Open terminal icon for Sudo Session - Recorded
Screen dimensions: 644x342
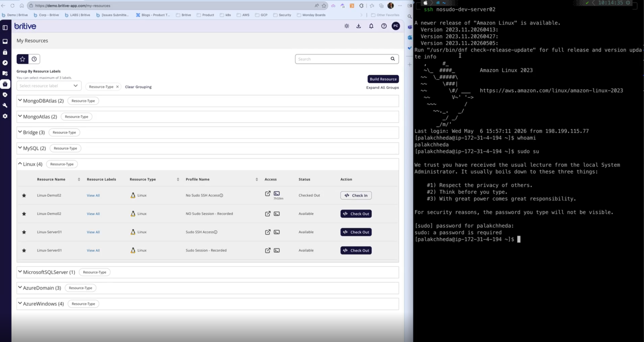[x=277, y=250]
